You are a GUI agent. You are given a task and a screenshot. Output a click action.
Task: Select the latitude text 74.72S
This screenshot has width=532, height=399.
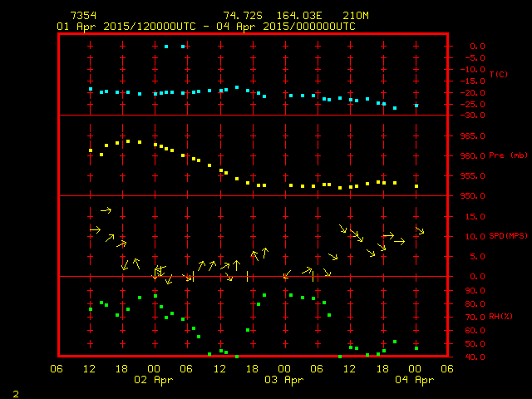point(243,16)
